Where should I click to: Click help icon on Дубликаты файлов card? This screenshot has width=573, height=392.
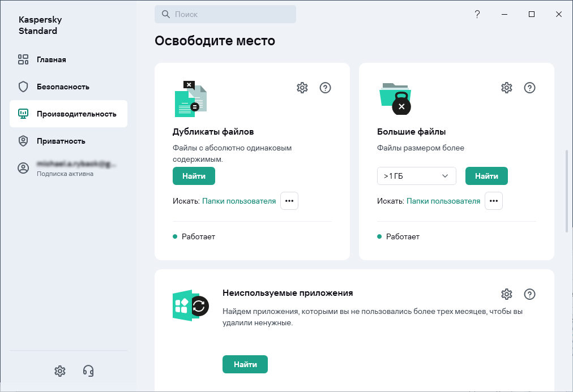click(325, 88)
